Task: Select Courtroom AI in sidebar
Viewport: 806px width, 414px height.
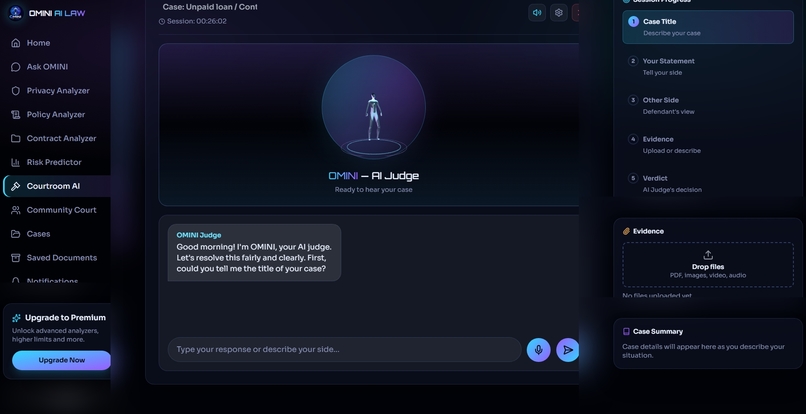Action: tap(57, 186)
